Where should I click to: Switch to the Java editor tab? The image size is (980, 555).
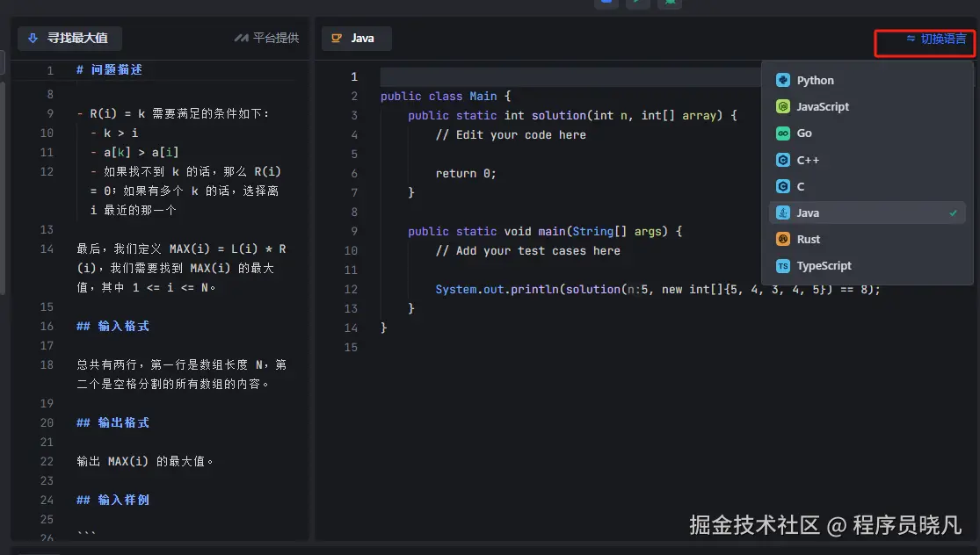click(x=356, y=38)
